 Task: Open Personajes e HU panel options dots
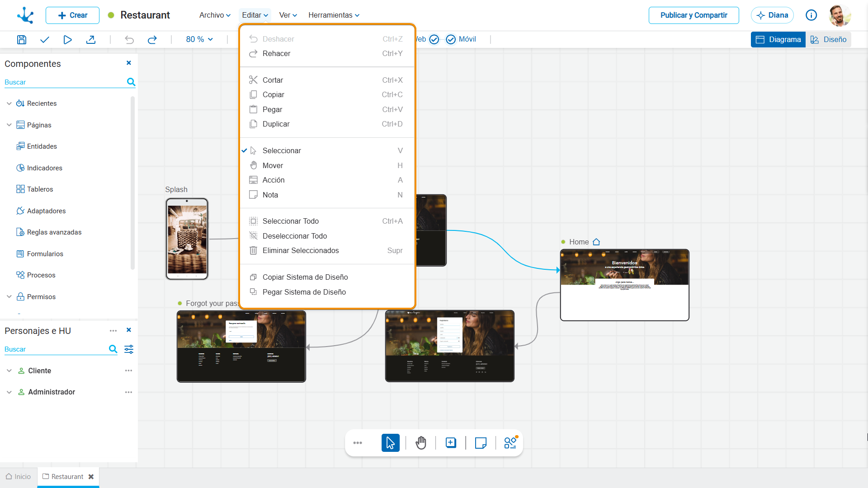pyautogui.click(x=113, y=331)
